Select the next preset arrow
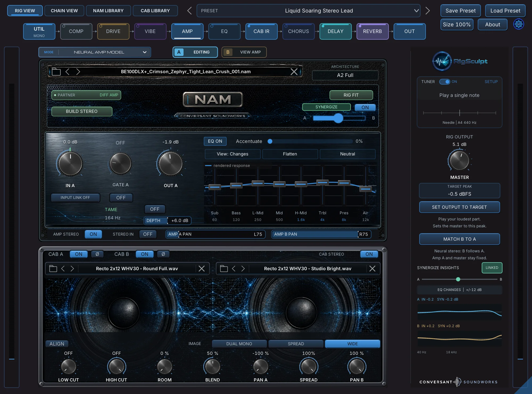This screenshot has height=394, width=532. [x=427, y=11]
